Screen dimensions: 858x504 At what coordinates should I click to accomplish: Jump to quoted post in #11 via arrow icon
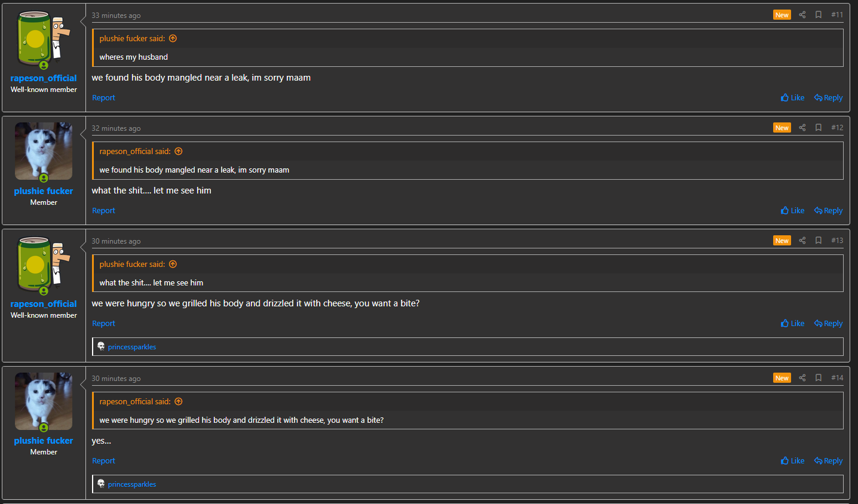(173, 38)
